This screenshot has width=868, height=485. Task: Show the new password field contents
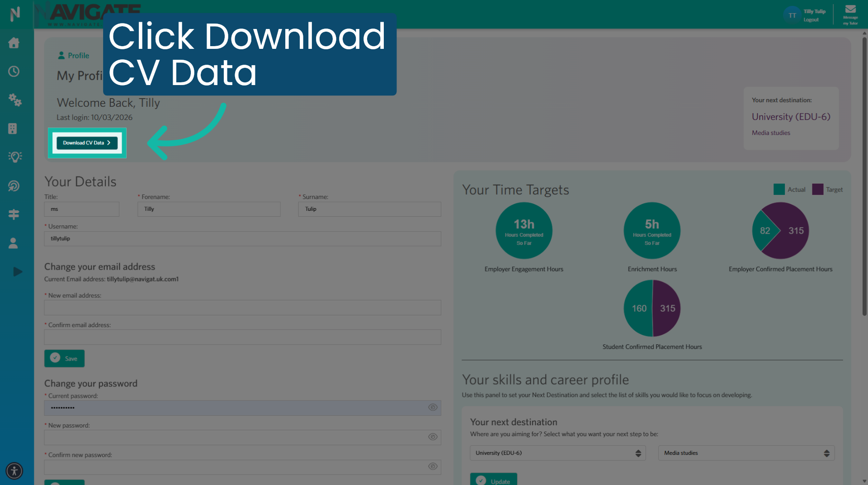(x=432, y=437)
